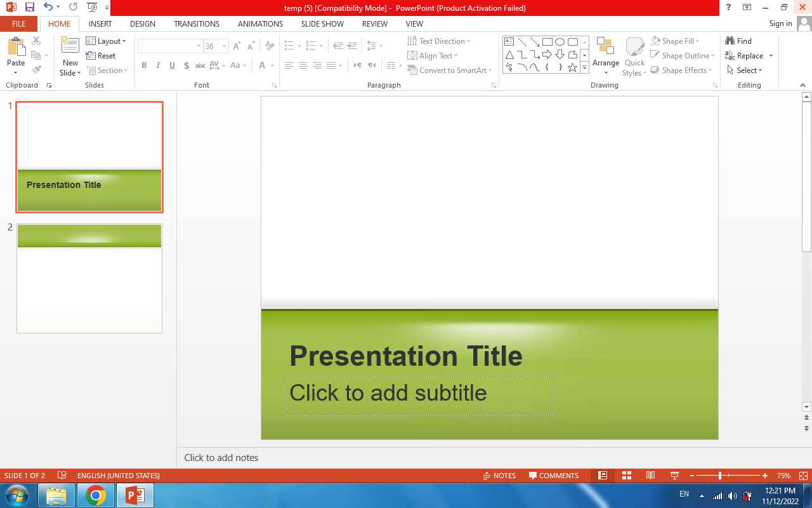Expand the Layout dropdown
The width and height of the screenshot is (812, 508).
(x=106, y=41)
